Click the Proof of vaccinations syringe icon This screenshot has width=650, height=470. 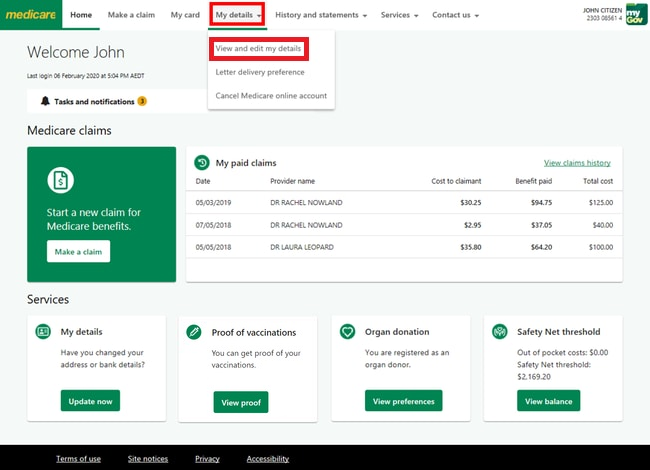click(x=195, y=332)
